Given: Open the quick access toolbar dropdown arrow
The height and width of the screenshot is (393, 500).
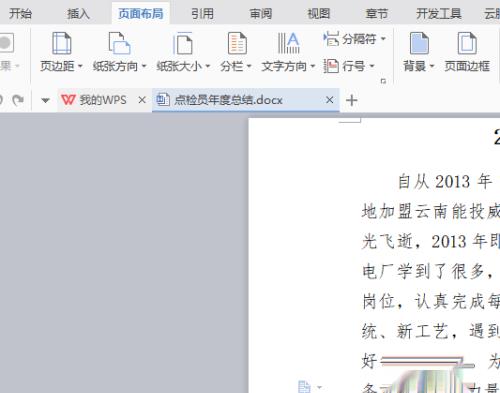Looking at the screenshot, I should 45,100.
